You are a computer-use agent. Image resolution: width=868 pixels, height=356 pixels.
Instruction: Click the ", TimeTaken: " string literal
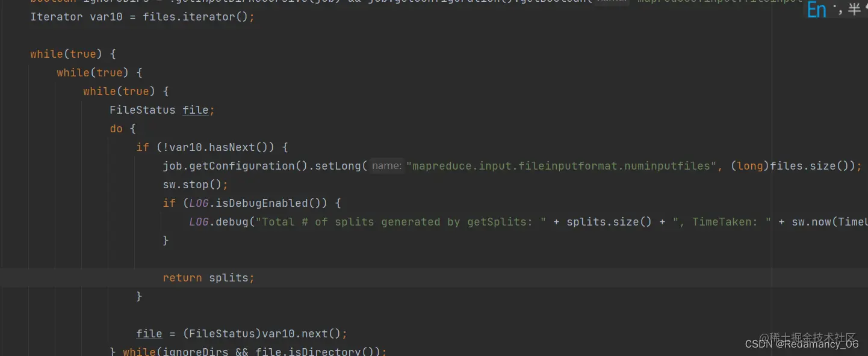coord(722,222)
